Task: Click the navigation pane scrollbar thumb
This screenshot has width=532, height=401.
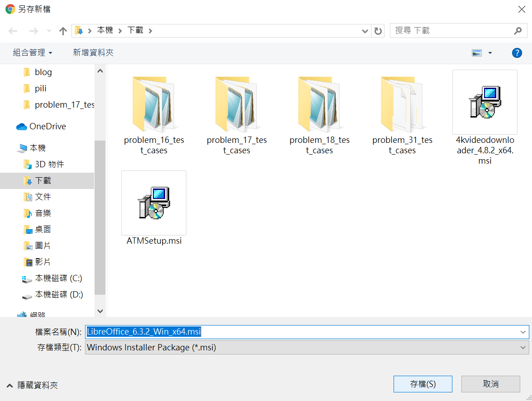Action: click(x=100, y=217)
